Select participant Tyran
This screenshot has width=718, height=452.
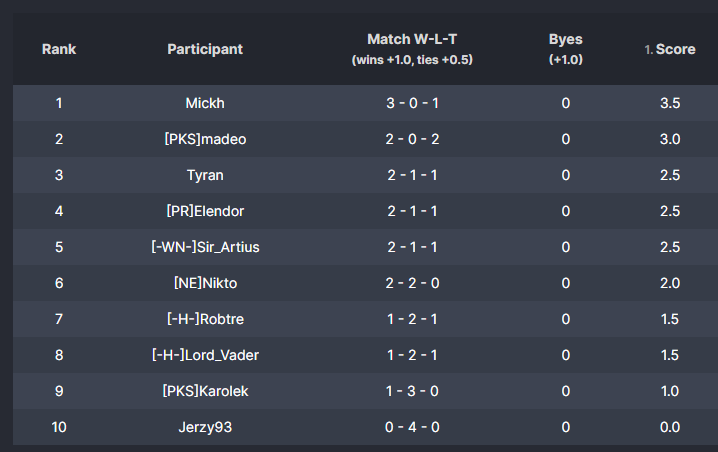(205, 175)
